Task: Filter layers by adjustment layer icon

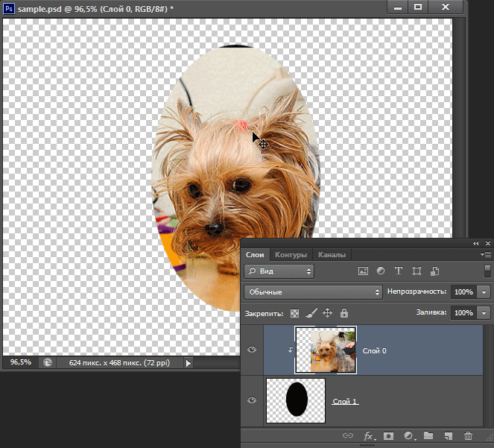Action: pos(381,271)
